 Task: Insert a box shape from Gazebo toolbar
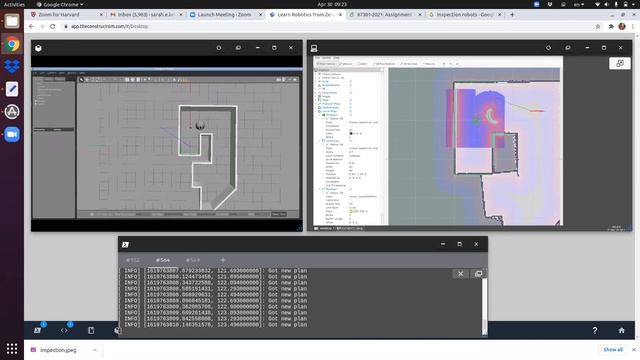click(127, 80)
